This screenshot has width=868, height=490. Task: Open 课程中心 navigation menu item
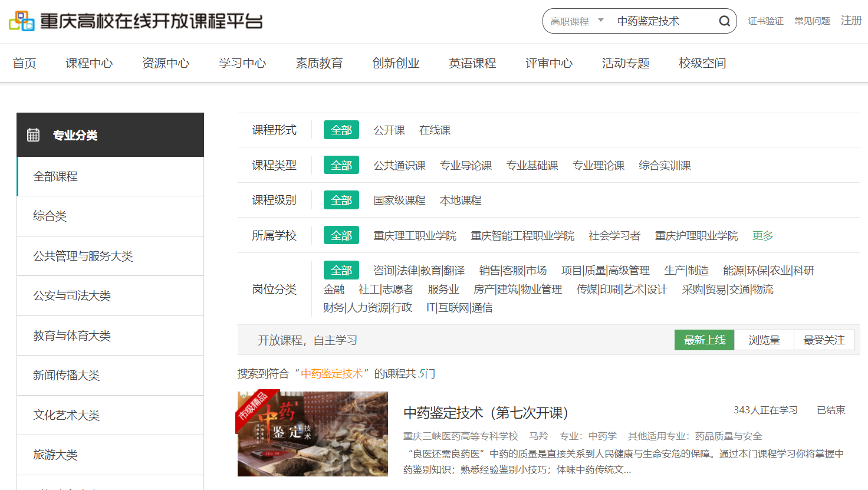point(89,63)
